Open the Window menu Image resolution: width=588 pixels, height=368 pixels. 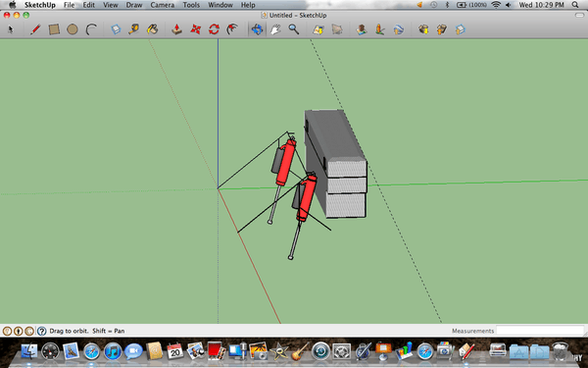[x=220, y=5]
